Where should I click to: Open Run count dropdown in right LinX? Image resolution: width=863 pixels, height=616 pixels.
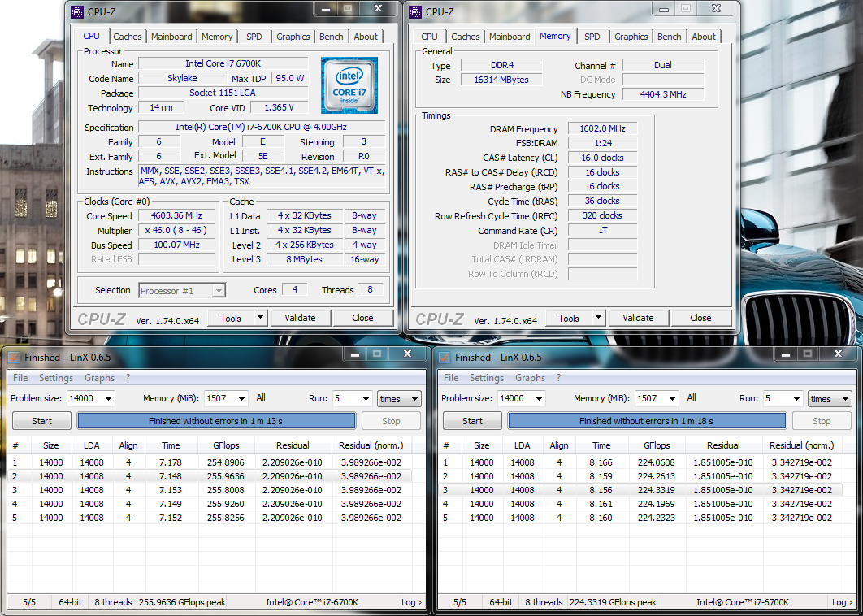pyautogui.click(x=796, y=398)
